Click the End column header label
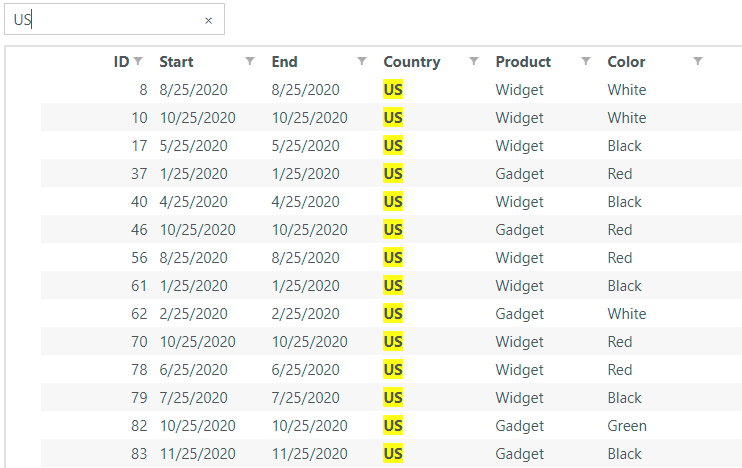 pos(284,62)
